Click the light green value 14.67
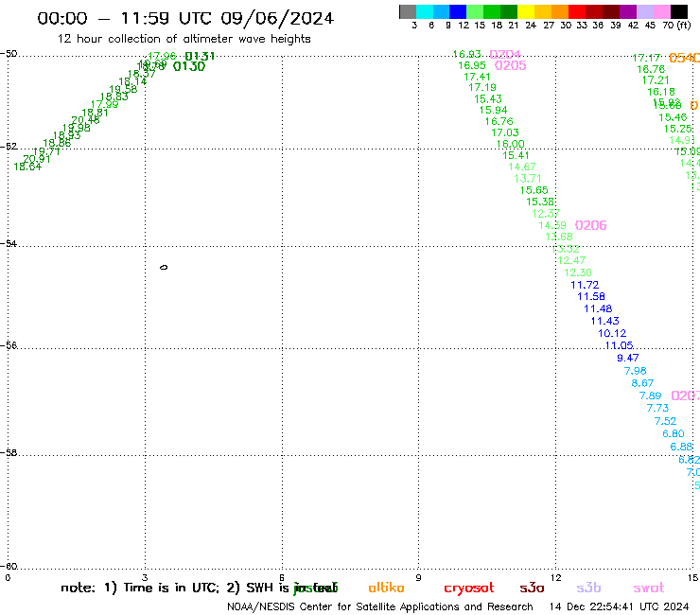700x615 pixels. tap(522, 167)
